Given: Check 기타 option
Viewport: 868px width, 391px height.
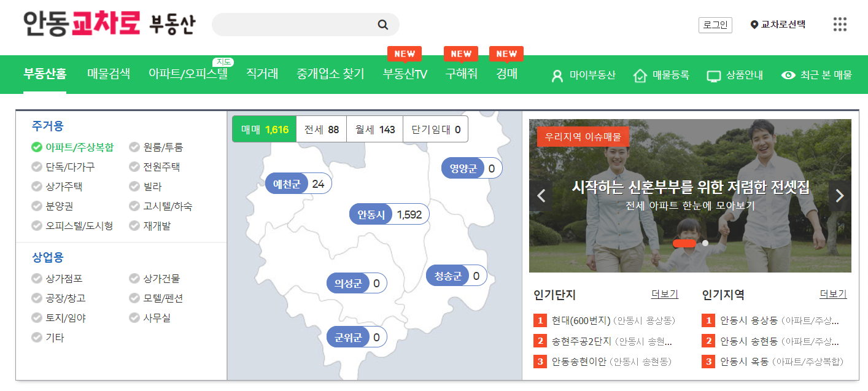Looking at the screenshot, I should 47,338.
